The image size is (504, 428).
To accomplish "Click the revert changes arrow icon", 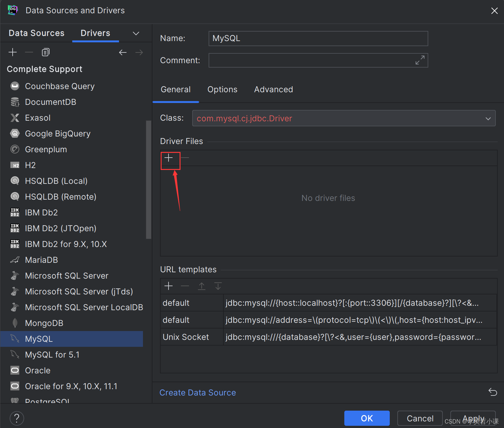I will (493, 392).
